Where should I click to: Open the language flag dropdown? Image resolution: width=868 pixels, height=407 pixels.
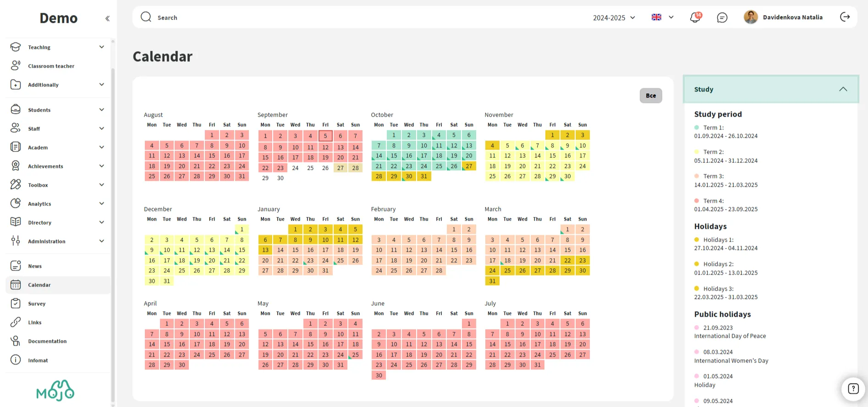pos(662,17)
